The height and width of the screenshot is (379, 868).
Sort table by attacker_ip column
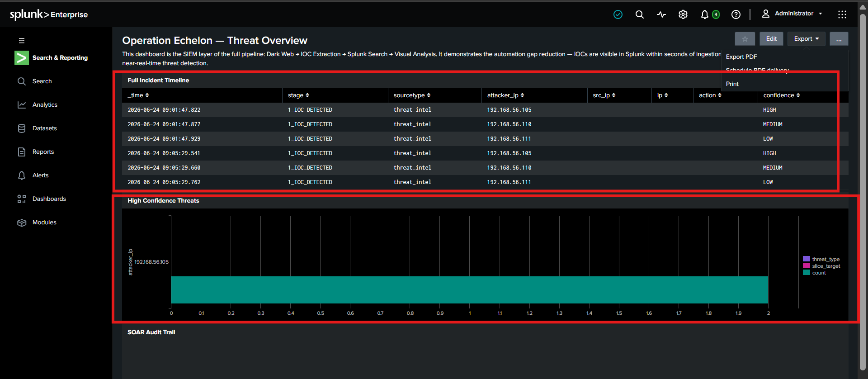(x=505, y=95)
